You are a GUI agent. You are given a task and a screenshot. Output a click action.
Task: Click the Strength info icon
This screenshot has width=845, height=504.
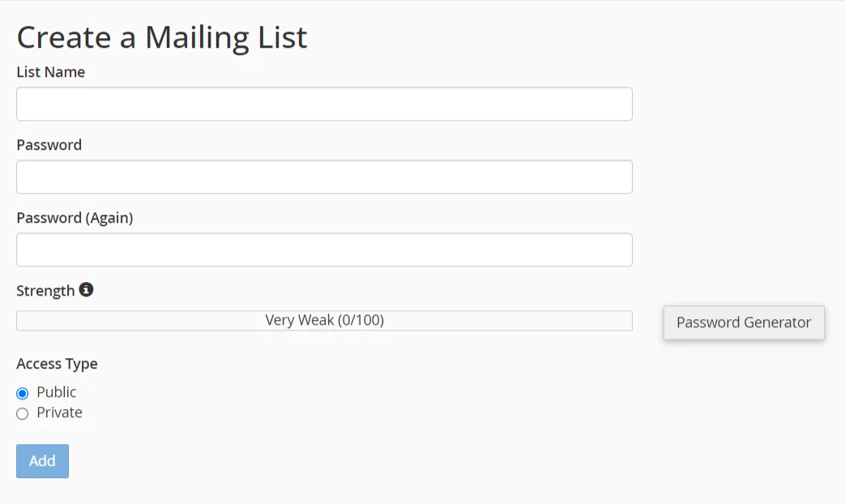click(86, 289)
